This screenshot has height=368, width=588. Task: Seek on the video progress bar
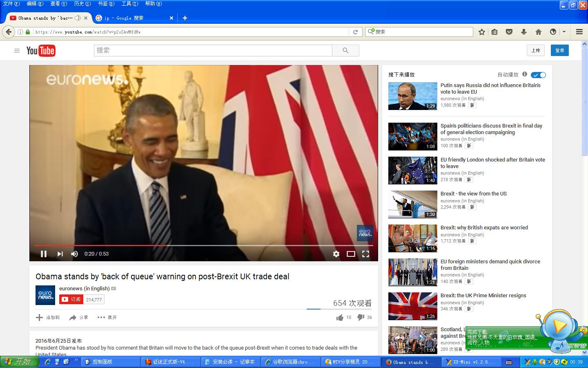coord(245,245)
